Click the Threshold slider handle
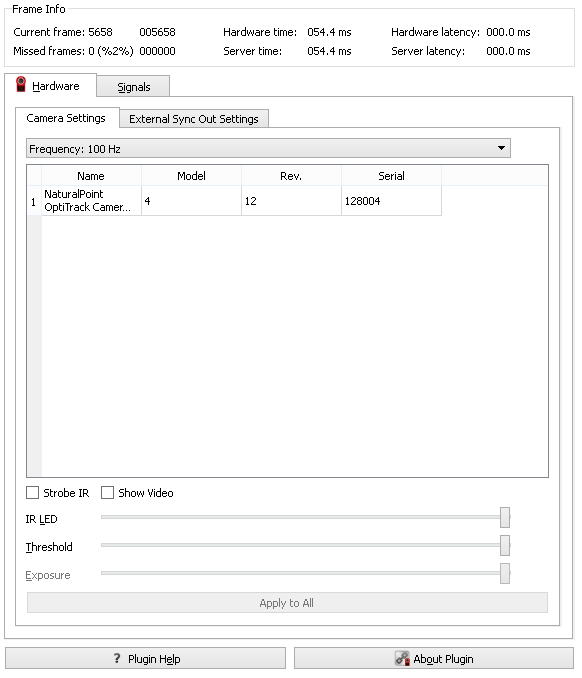The height and width of the screenshot is (678, 582). pyautogui.click(x=505, y=545)
